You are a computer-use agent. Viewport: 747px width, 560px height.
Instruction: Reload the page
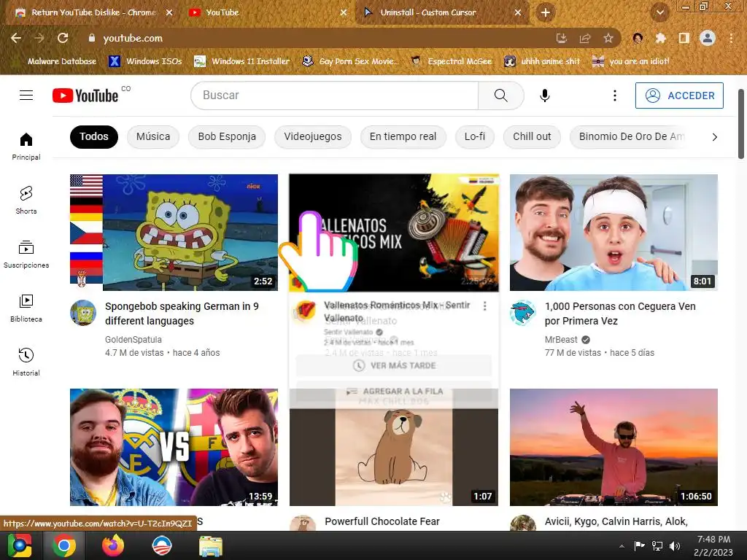pos(63,38)
